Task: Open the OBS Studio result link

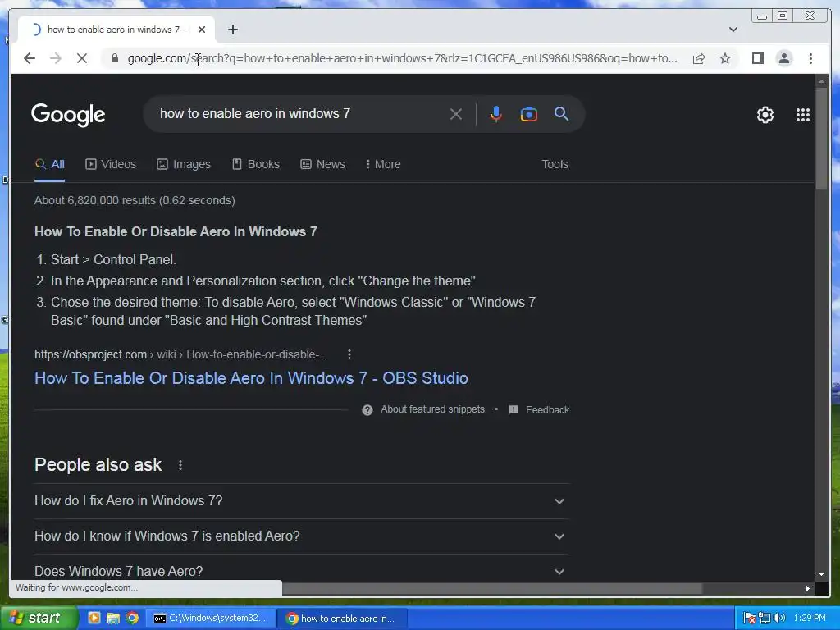Action: click(251, 378)
